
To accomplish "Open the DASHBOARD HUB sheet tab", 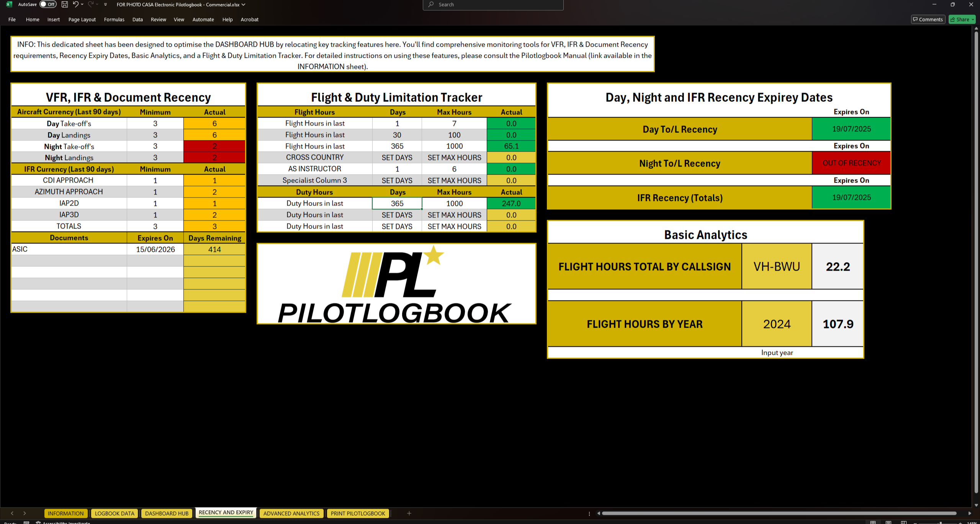I will coord(167,513).
